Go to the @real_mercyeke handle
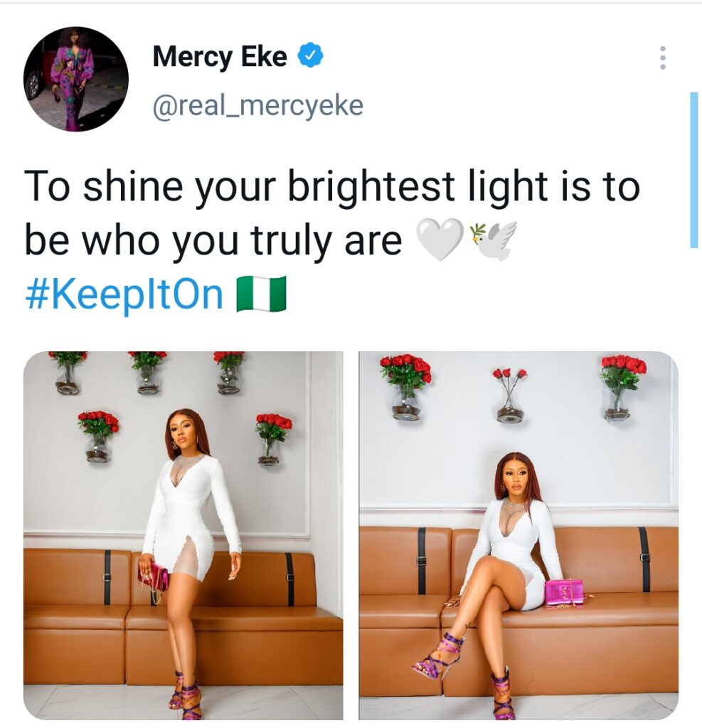The image size is (702, 728). [x=257, y=106]
